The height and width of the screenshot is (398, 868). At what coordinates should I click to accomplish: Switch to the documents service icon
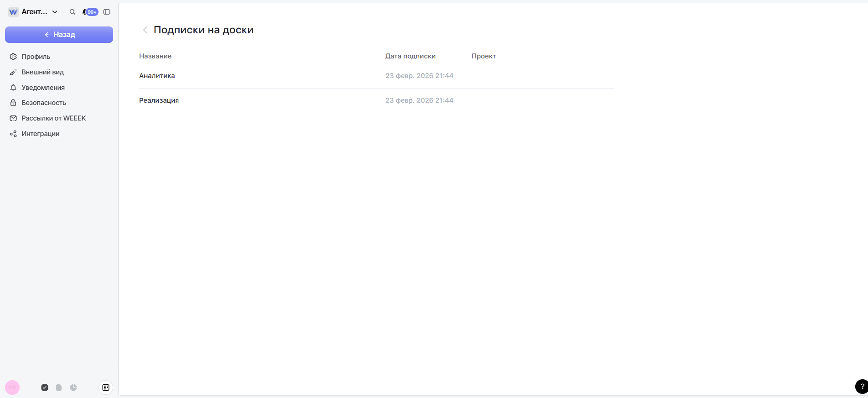coord(59,388)
